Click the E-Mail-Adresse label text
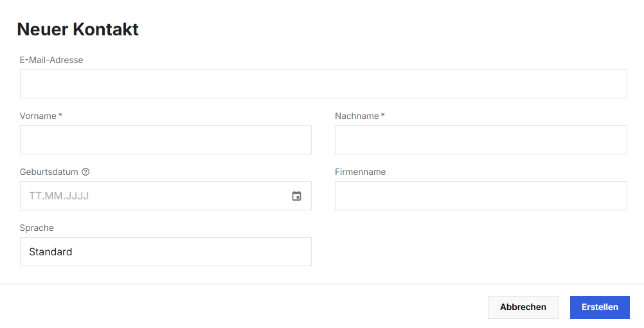This screenshot has width=644, height=328. tap(51, 60)
